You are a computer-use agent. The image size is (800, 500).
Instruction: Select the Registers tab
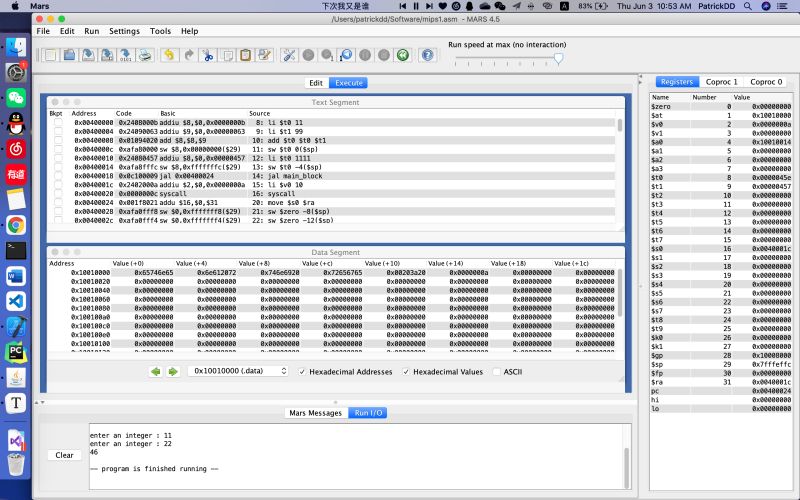click(x=677, y=82)
